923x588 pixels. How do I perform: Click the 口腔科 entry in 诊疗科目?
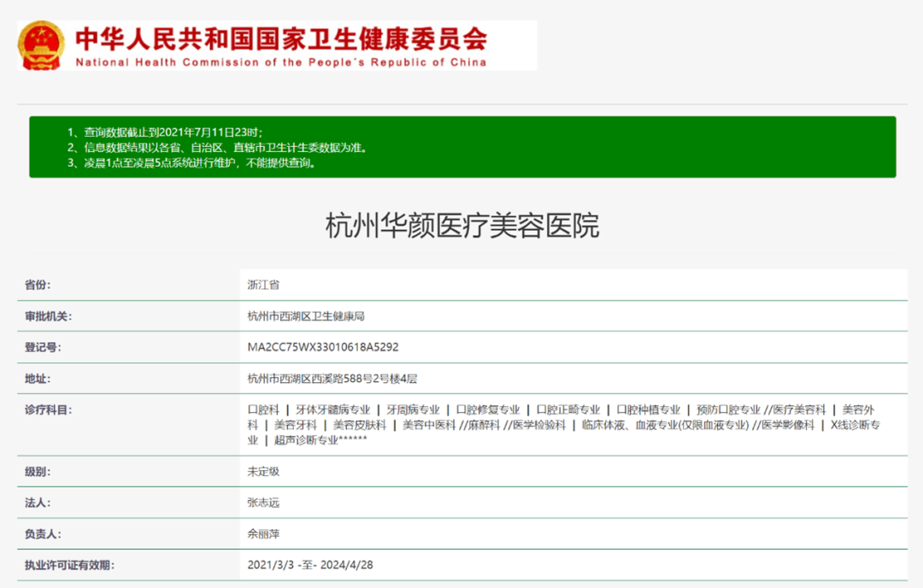[x=263, y=409]
